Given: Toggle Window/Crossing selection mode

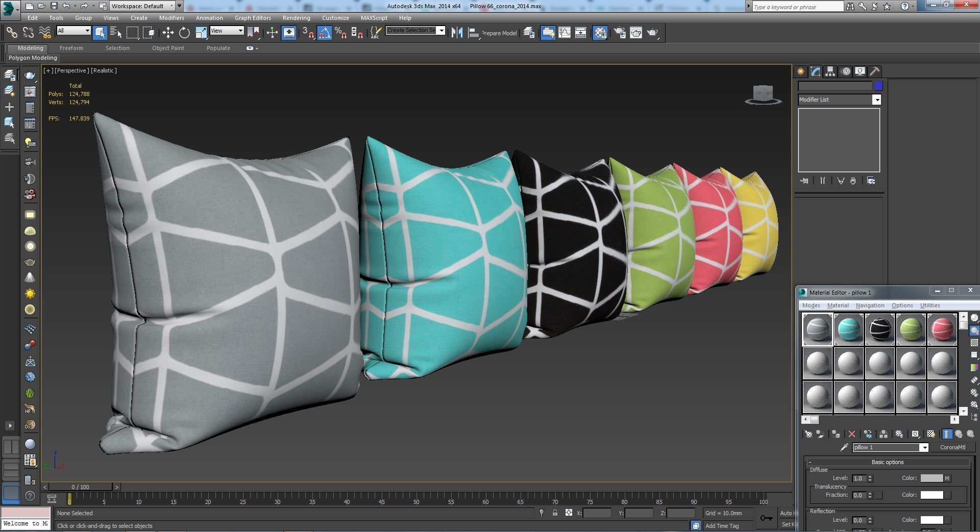Looking at the screenshot, I should click(149, 33).
